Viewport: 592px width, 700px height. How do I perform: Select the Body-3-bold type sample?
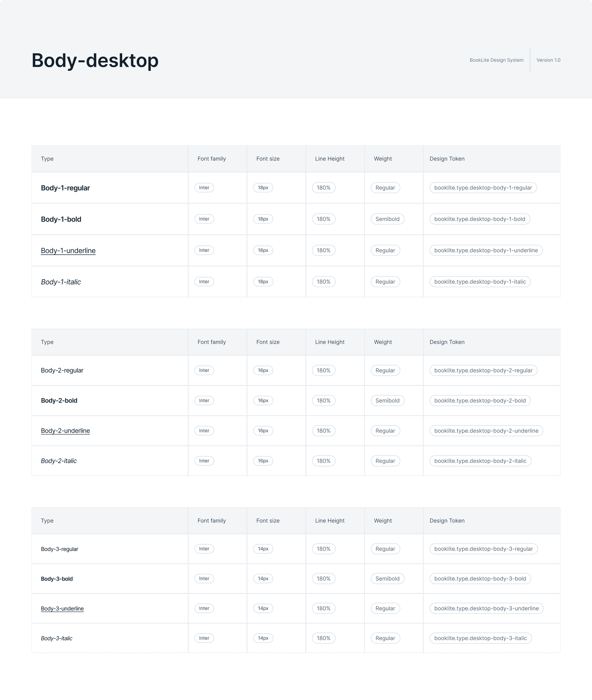pos(57,579)
